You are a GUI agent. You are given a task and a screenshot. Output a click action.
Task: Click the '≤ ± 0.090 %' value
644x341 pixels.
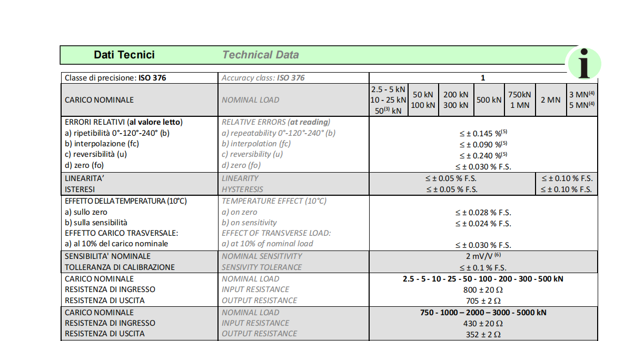[x=483, y=145]
